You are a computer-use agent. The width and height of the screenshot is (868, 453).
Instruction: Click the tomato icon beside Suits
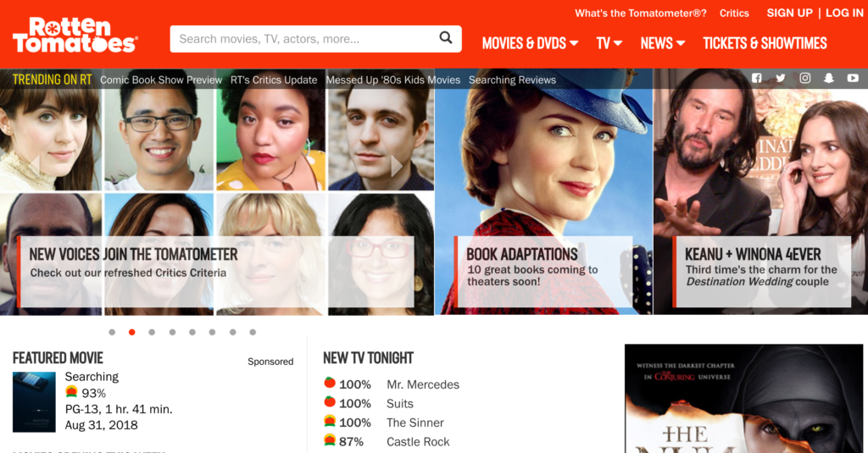[330, 401]
